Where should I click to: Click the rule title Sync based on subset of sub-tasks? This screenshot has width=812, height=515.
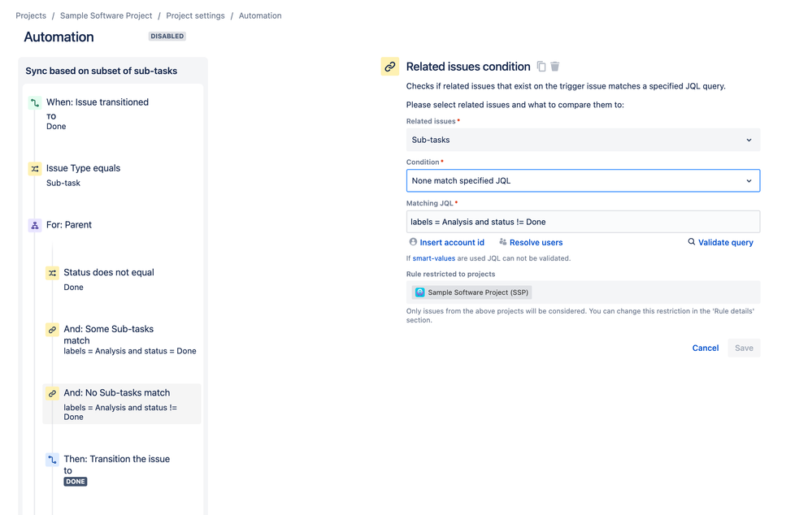[x=102, y=71]
